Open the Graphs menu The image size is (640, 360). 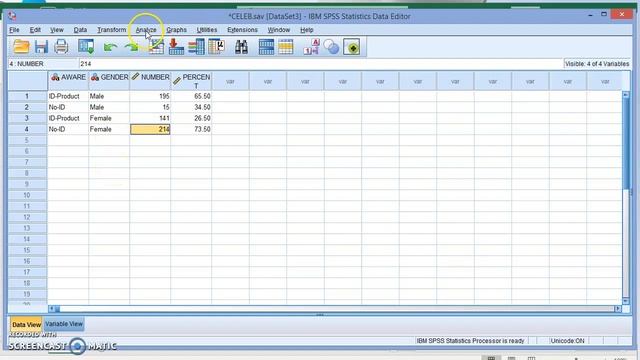176,30
